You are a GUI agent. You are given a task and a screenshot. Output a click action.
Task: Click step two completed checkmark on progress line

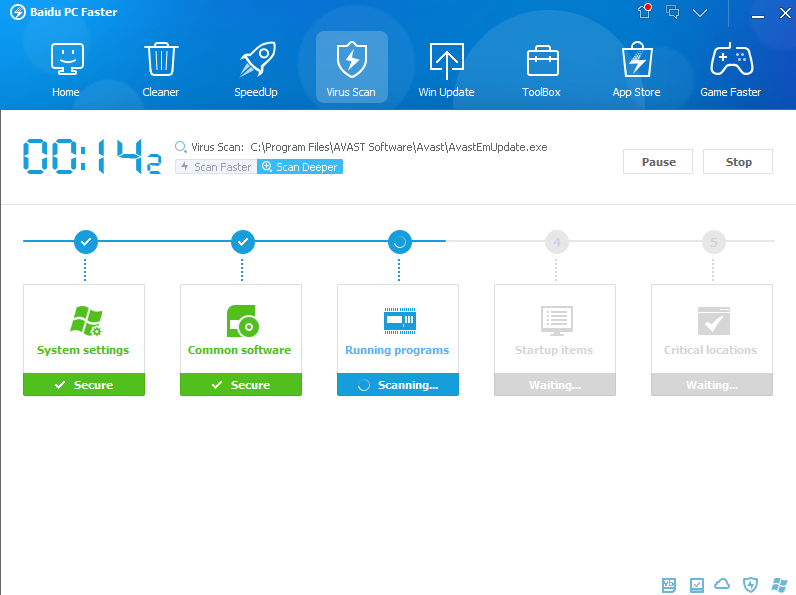243,242
